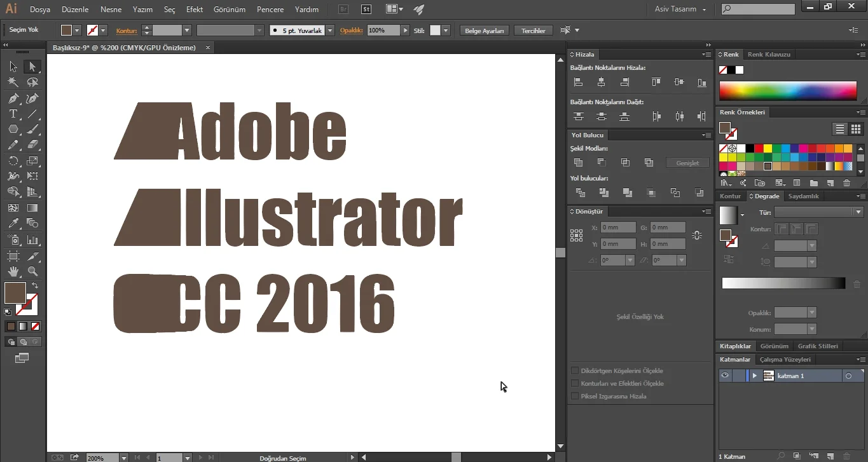The height and width of the screenshot is (462, 868).
Task: Open the Stil dropdown arrow
Action: coord(446,30)
